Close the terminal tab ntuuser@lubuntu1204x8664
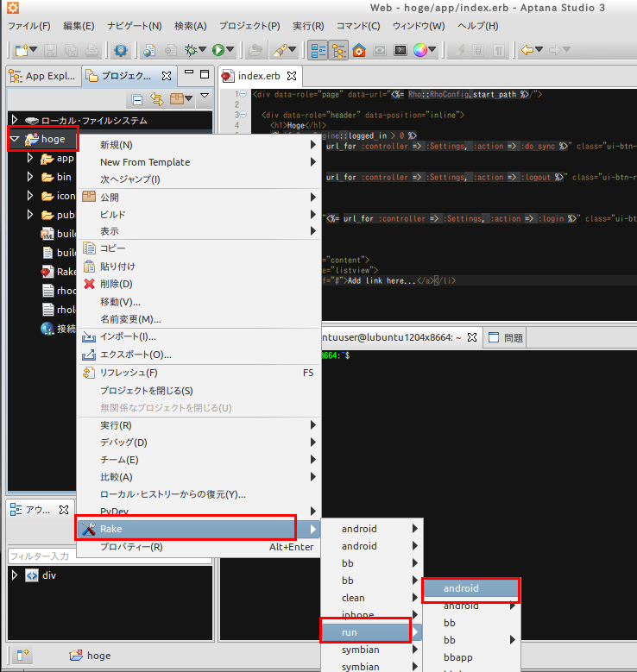The height and width of the screenshot is (672, 637). (x=472, y=337)
